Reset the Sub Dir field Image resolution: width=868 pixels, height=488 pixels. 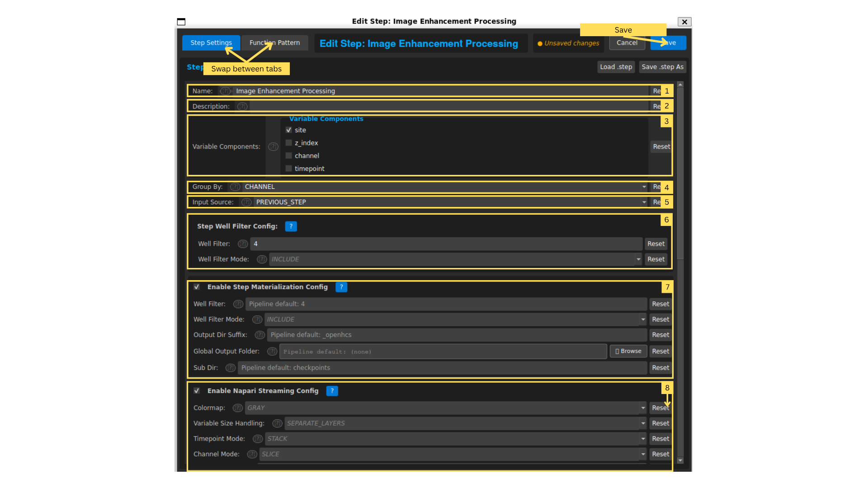[x=660, y=368]
